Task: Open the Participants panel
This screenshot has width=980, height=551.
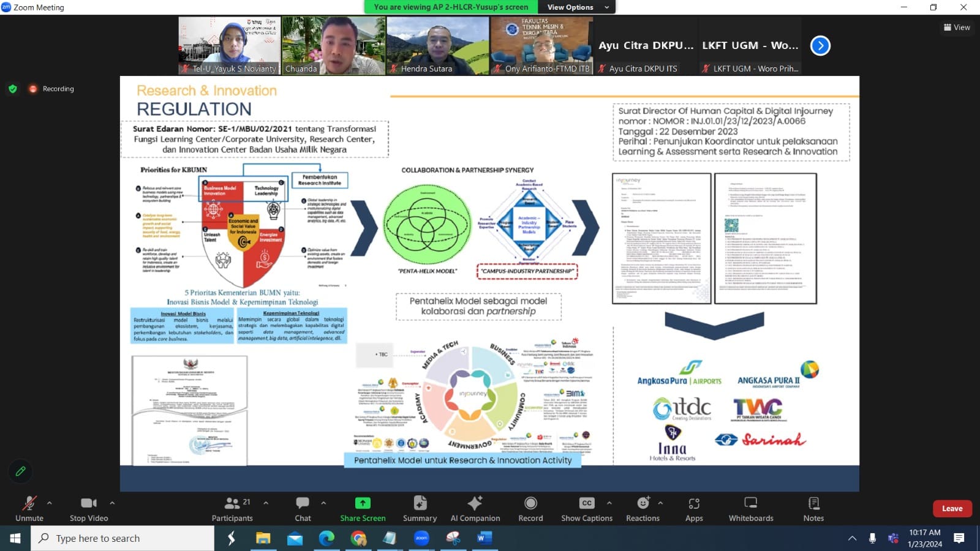Action: [232, 509]
